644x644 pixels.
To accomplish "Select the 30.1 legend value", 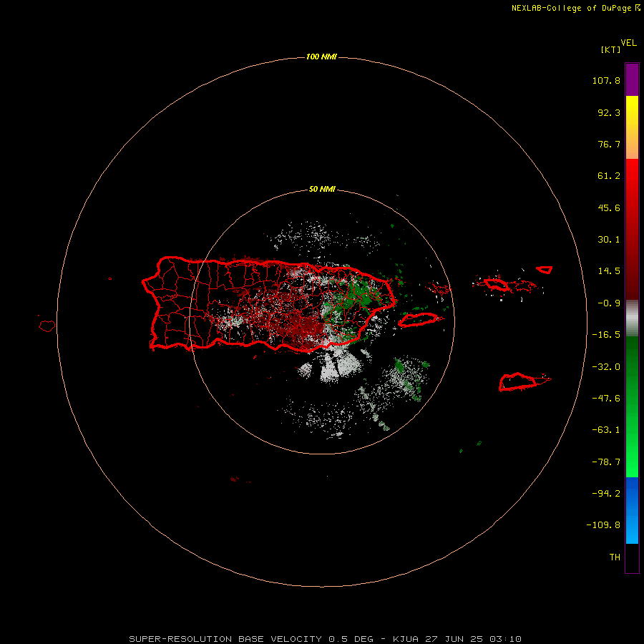I will tap(609, 240).
